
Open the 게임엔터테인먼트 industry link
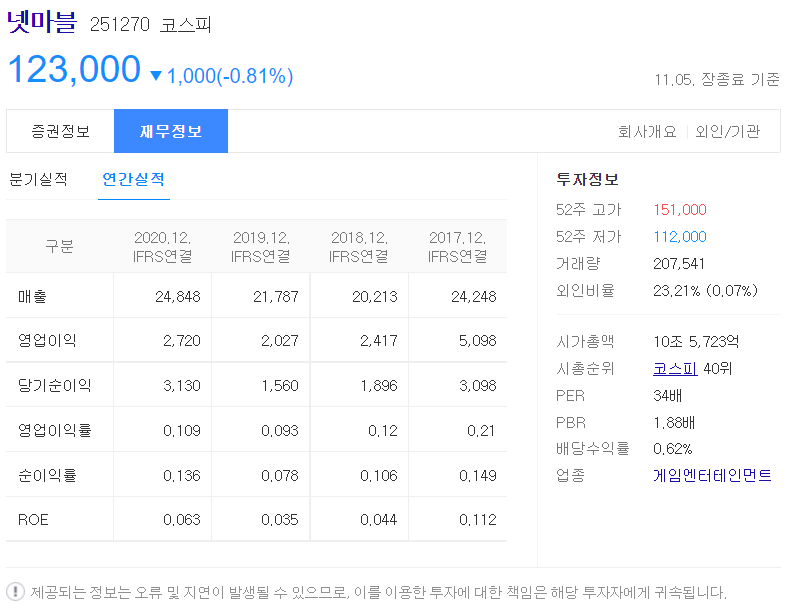pos(712,475)
